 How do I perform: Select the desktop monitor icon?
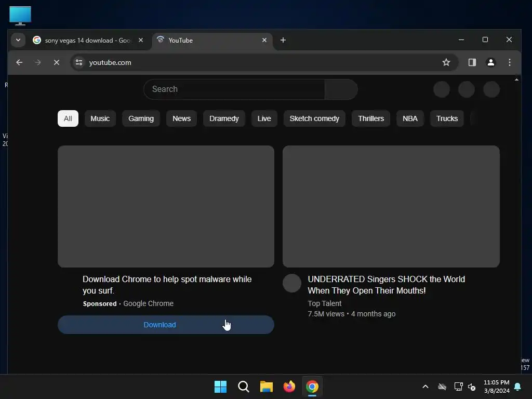[20, 16]
